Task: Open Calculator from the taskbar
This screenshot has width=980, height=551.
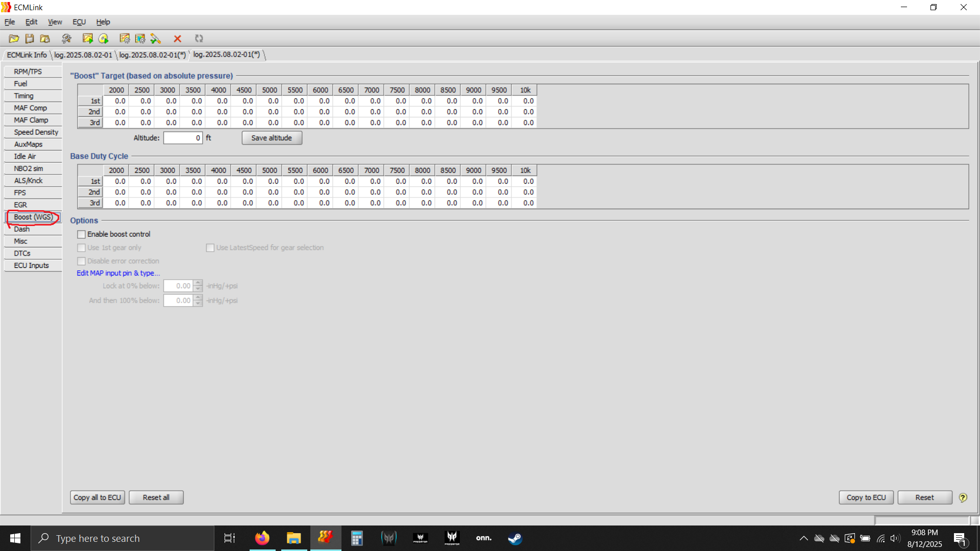Action: (x=357, y=538)
